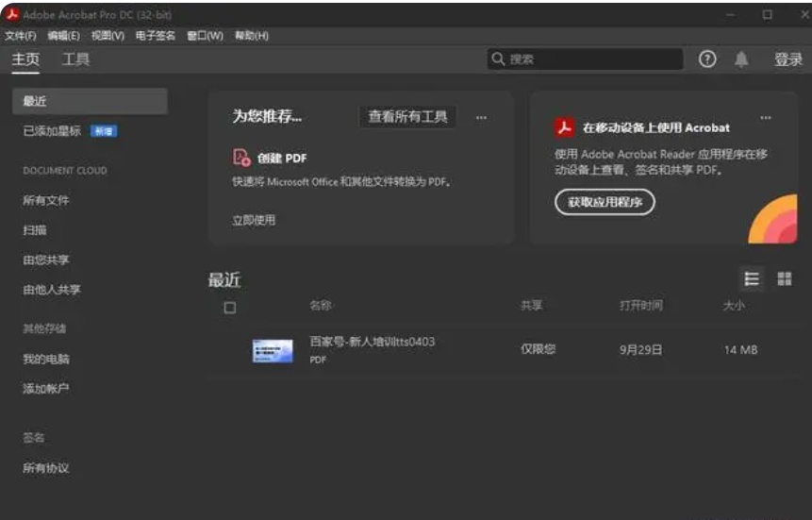Open the 帮助(H) menu
Screen dimensions: 812x520
click(x=252, y=36)
